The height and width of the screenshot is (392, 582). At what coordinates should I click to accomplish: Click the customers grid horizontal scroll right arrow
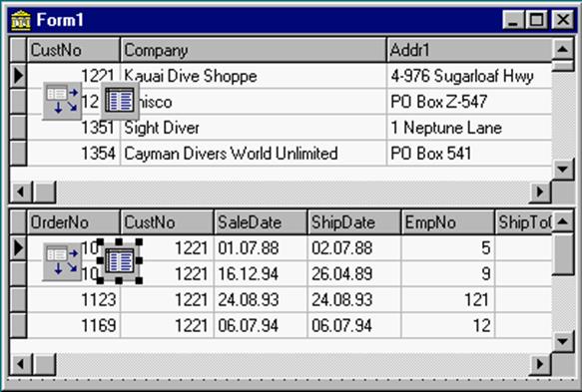pyautogui.click(x=540, y=192)
